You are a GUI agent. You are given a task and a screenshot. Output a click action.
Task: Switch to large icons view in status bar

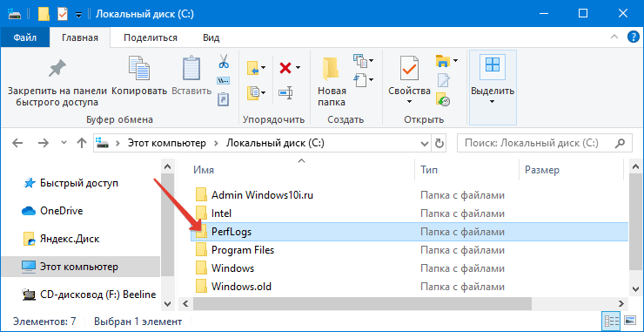point(629,320)
